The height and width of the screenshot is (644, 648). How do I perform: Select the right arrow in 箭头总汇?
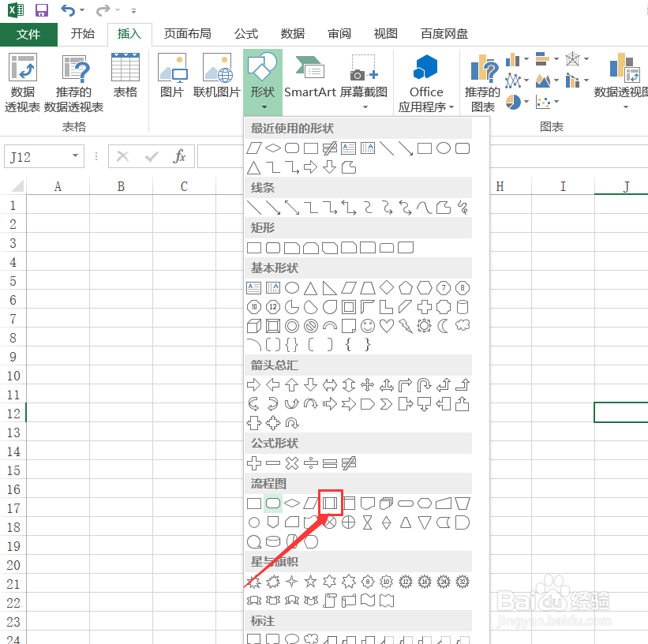[253, 385]
